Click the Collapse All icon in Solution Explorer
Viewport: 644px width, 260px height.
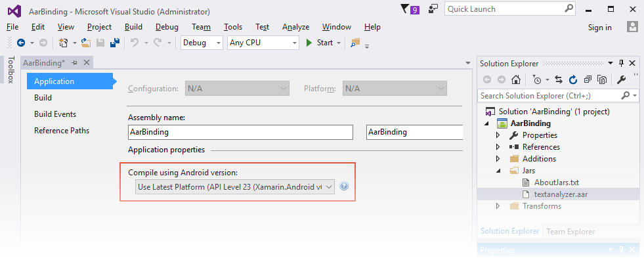[x=588, y=79]
